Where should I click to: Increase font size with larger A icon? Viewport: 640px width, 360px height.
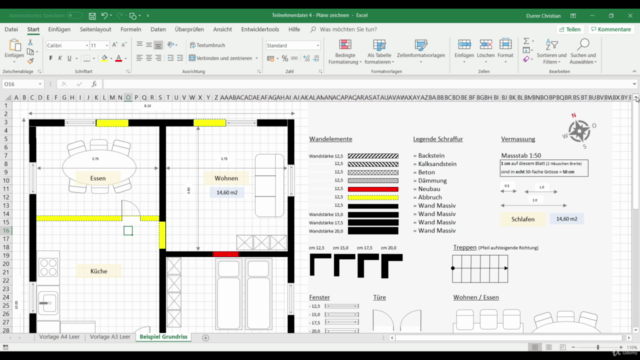(115, 45)
